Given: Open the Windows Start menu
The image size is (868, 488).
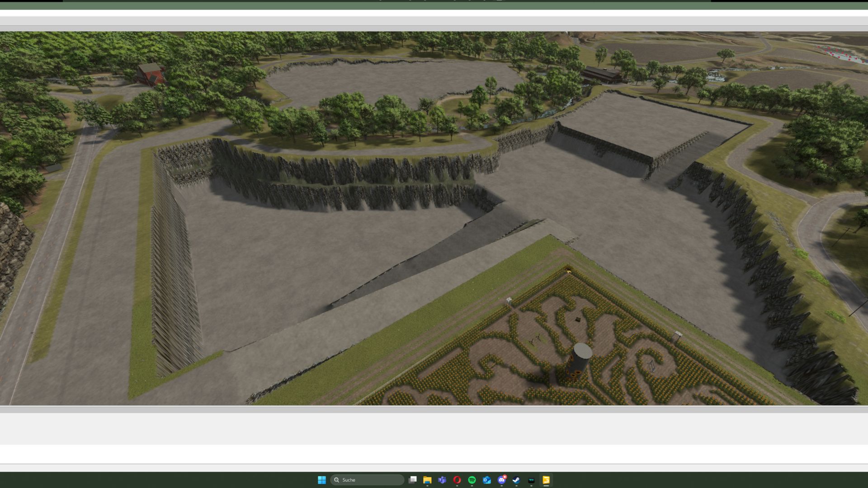Looking at the screenshot, I should pyautogui.click(x=321, y=480).
